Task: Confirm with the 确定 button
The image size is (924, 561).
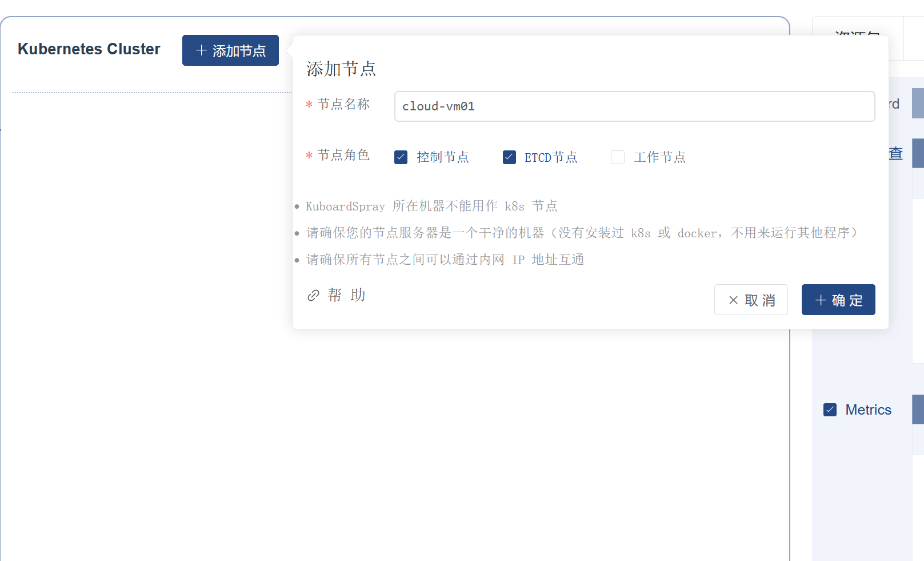Action: (838, 300)
